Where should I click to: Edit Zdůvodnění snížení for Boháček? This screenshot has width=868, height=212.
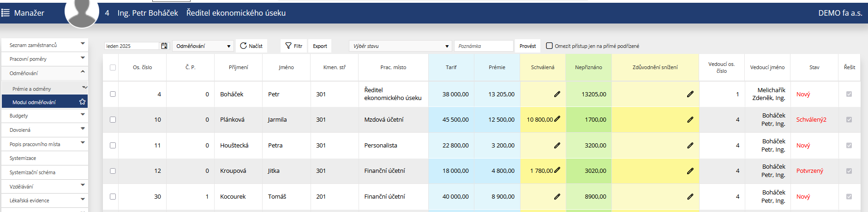point(690,94)
